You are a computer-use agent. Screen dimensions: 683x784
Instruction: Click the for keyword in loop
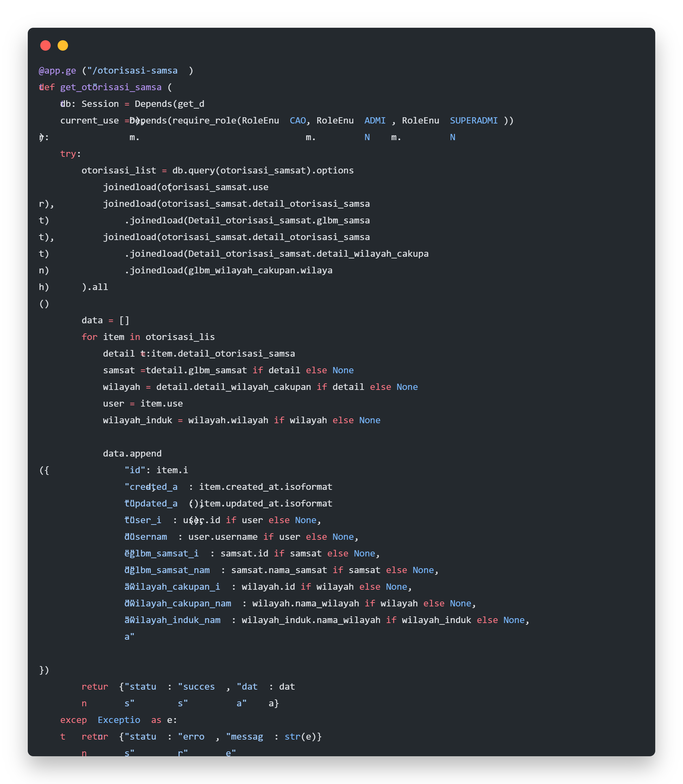tap(89, 337)
